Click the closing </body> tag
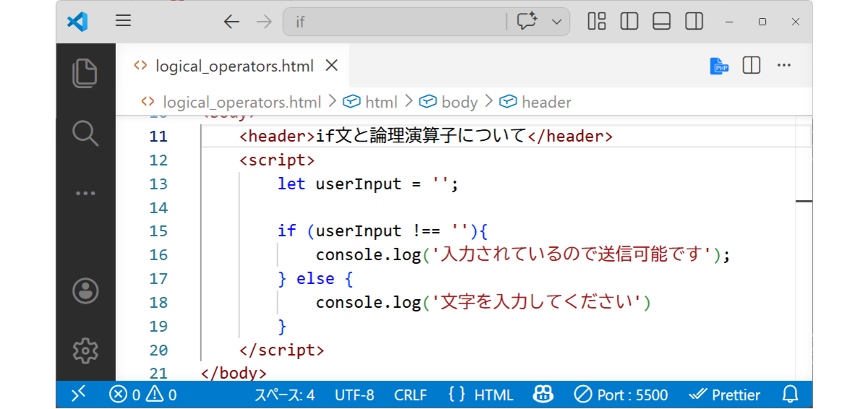The height and width of the screenshot is (409, 868). point(234,373)
